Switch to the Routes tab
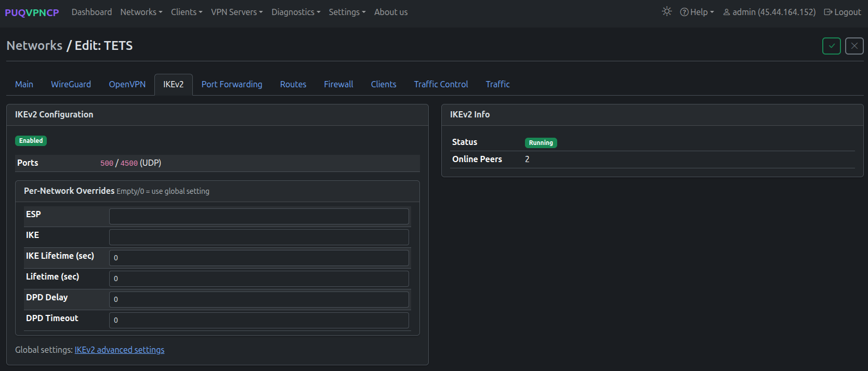Screen dimensions: 868x371 point(293,84)
